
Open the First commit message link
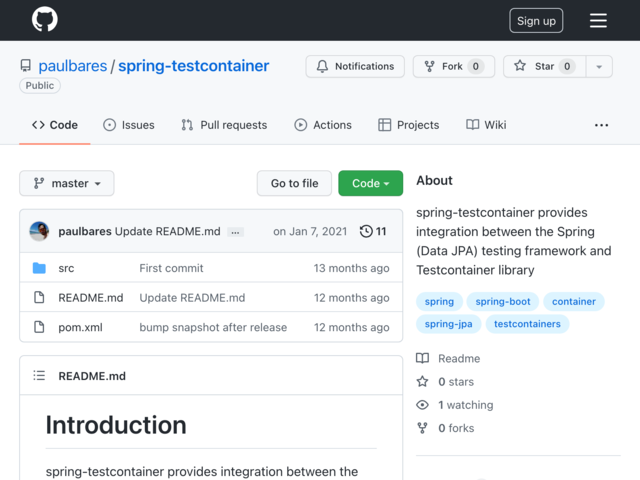click(171, 268)
